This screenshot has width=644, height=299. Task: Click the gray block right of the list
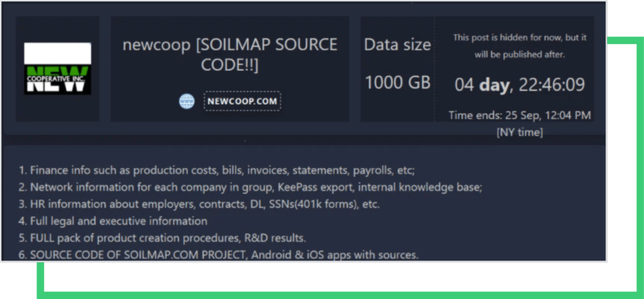(x=621, y=200)
